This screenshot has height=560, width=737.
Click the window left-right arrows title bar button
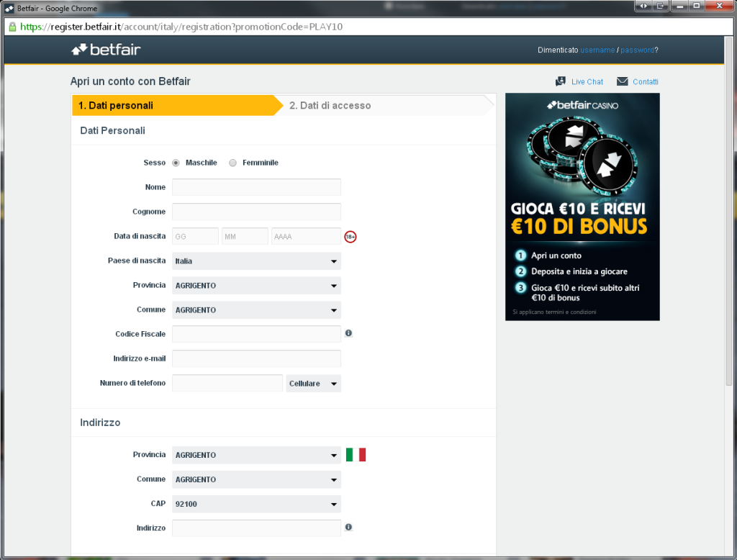click(x=643, y=6)
